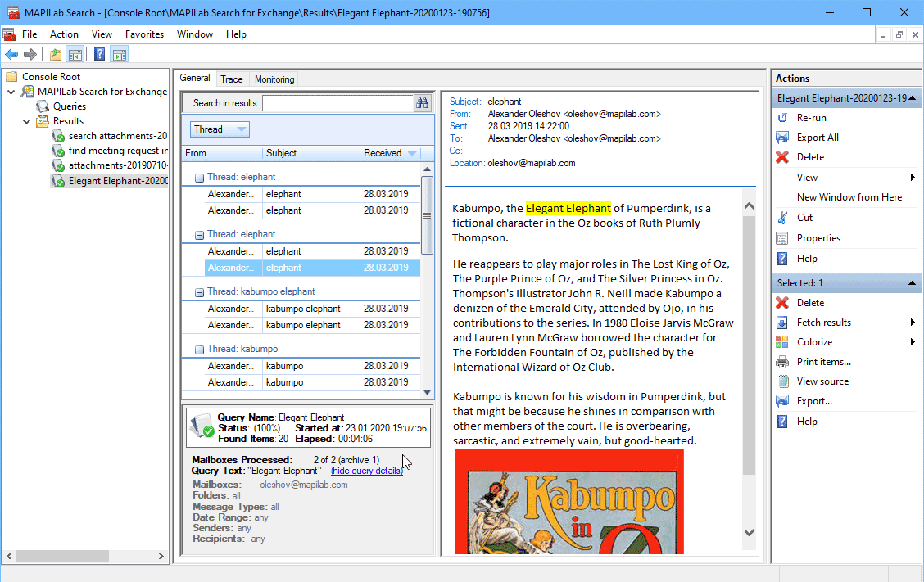Click the console tree horizontal scrollbar
This screenshot has width=924, height=582.
pyautogui.click(x=62, y=556)
